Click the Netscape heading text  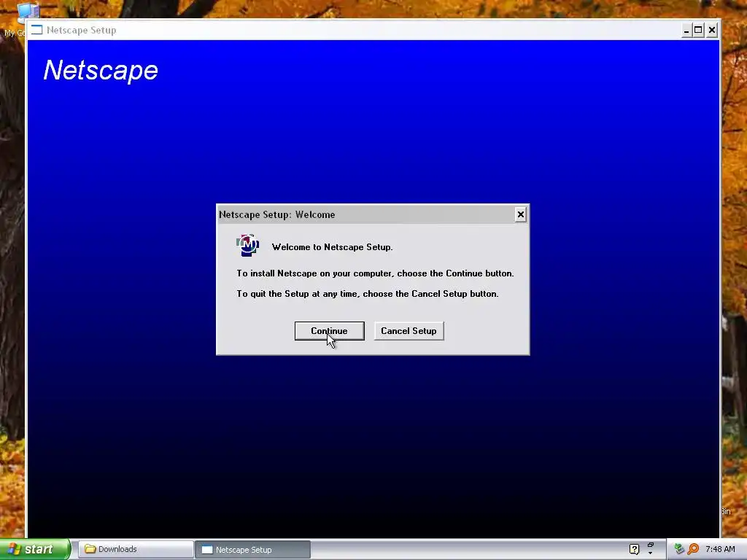click(101, 71)
